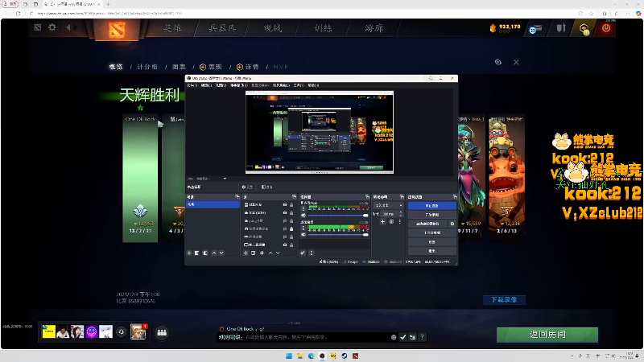Screen dimensions: 644x362
Task: Click the globe icon in chat bar
Action: coord(394,337)
